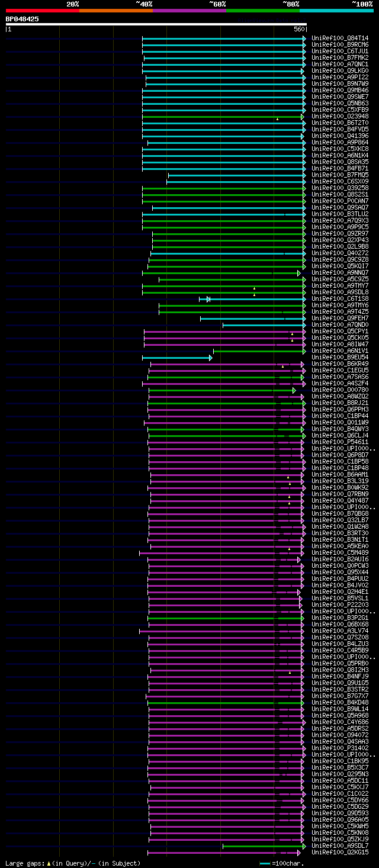Screen dimensions: 379x868
Task: Click the cyan 100 char scale bar
Action: point(265,863)
